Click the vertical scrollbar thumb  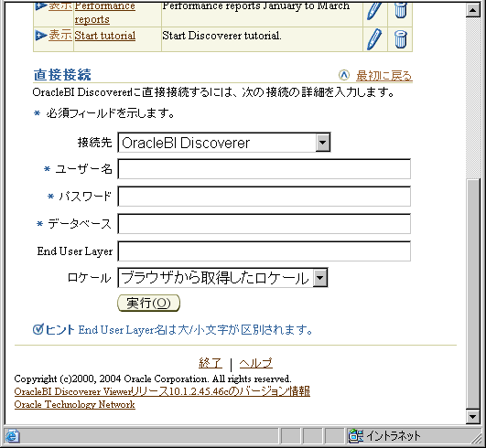pos(473,293)
